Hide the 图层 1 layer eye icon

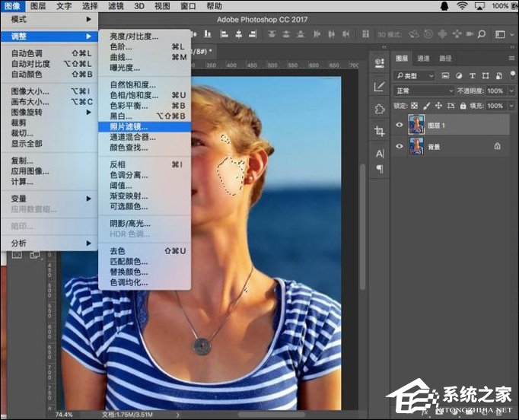[x=400, y=124]
